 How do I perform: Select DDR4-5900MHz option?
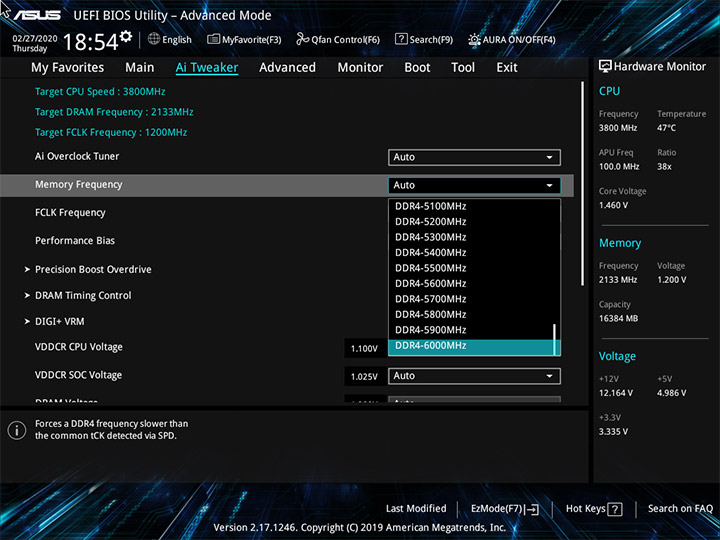(472, 330)
